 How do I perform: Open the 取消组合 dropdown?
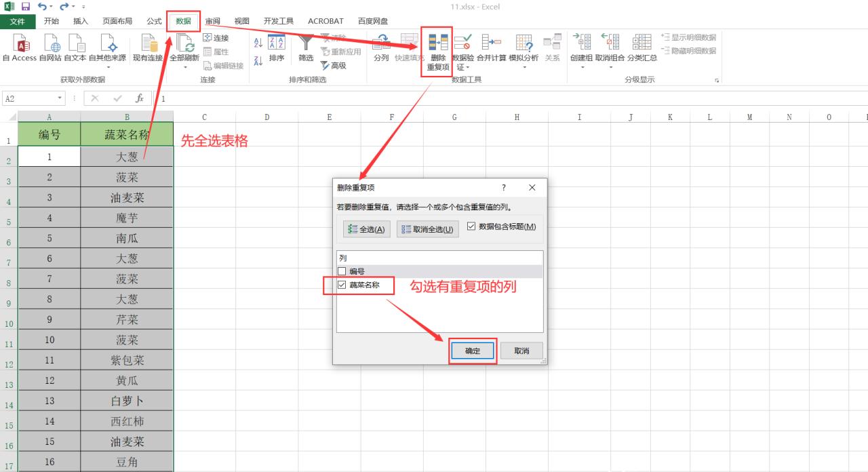pos(610,67)
